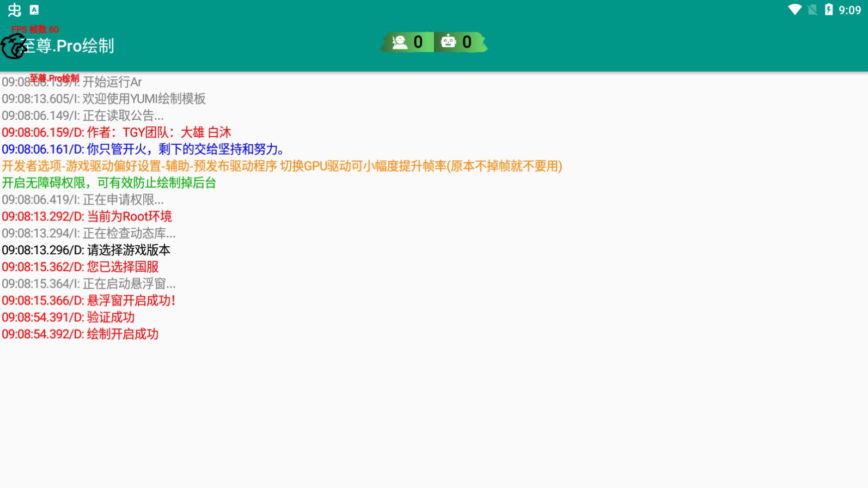868x488 pixels.
Task: Tap the floating tiger logo icon
Action: (14, 46)
